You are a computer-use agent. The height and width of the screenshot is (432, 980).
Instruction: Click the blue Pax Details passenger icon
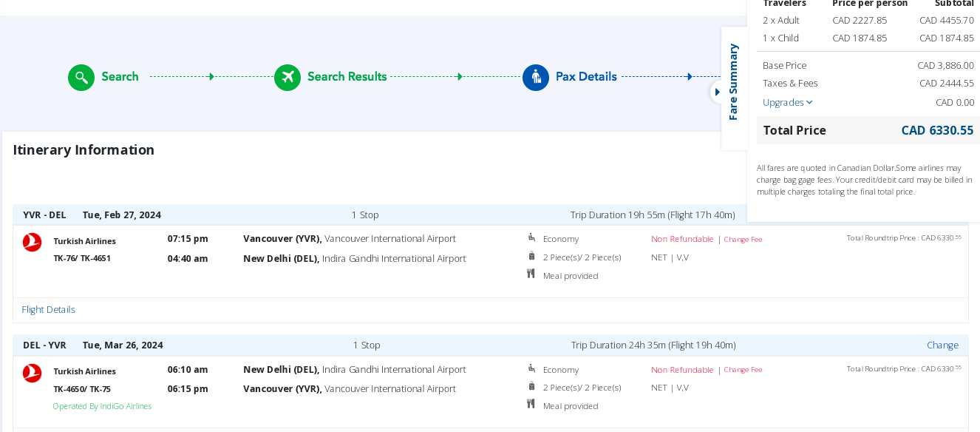click(x=536, y=77)
